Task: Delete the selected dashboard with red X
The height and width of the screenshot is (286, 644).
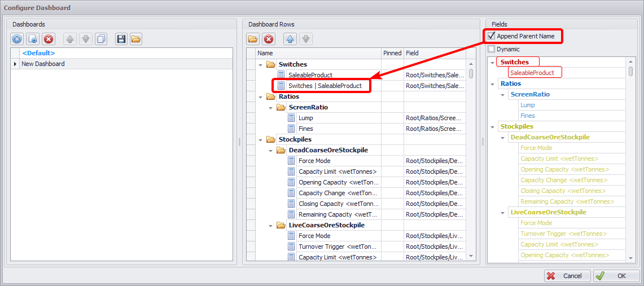Action: (x=49, y=39)
